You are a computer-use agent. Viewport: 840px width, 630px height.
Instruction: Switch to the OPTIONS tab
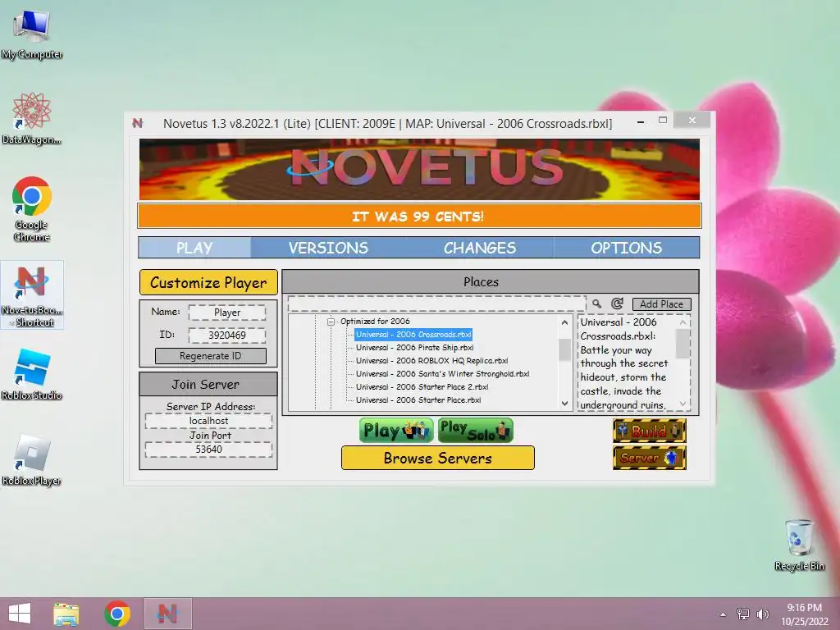click(626, 248)
